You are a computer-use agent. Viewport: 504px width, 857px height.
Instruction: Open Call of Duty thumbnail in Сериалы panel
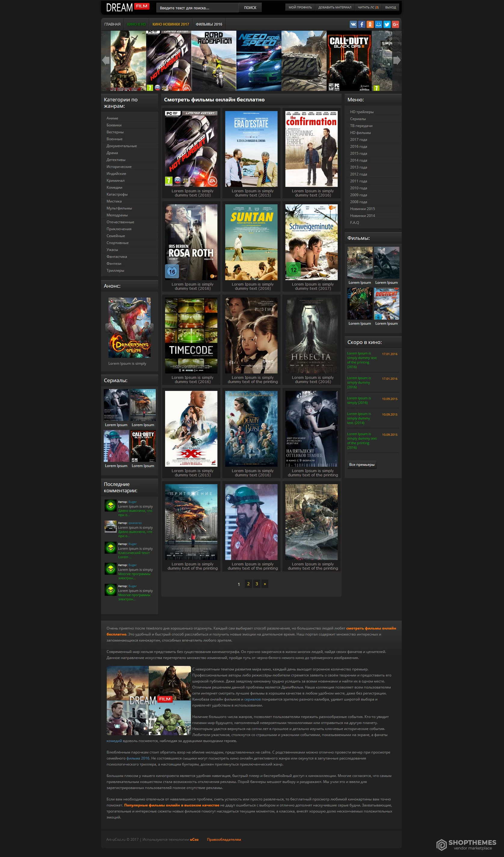(143, 446)
